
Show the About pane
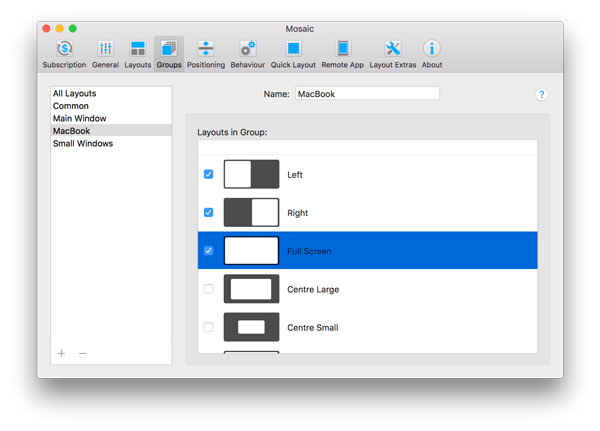(x=432, y=53)
